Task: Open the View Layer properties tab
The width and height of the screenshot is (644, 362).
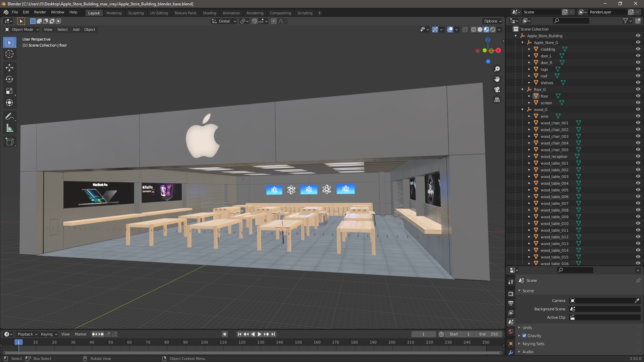Action: coord(511,312)
